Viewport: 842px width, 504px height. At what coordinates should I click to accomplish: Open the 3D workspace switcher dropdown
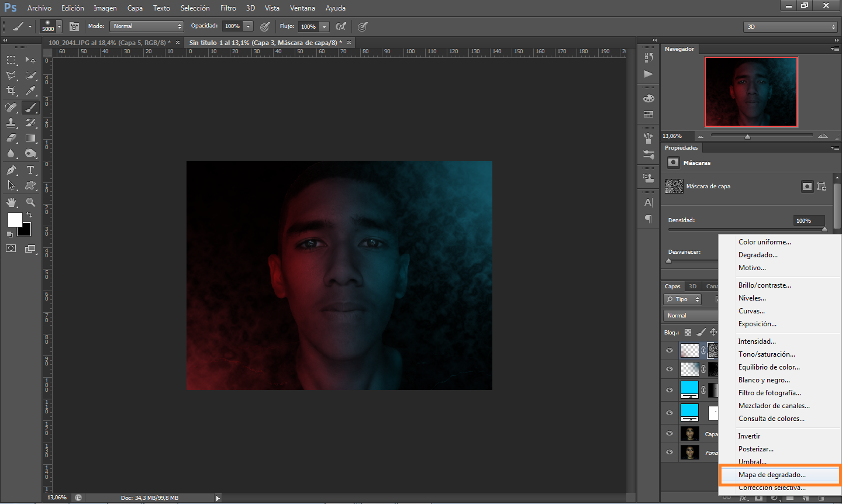click(x=791, y=27)
